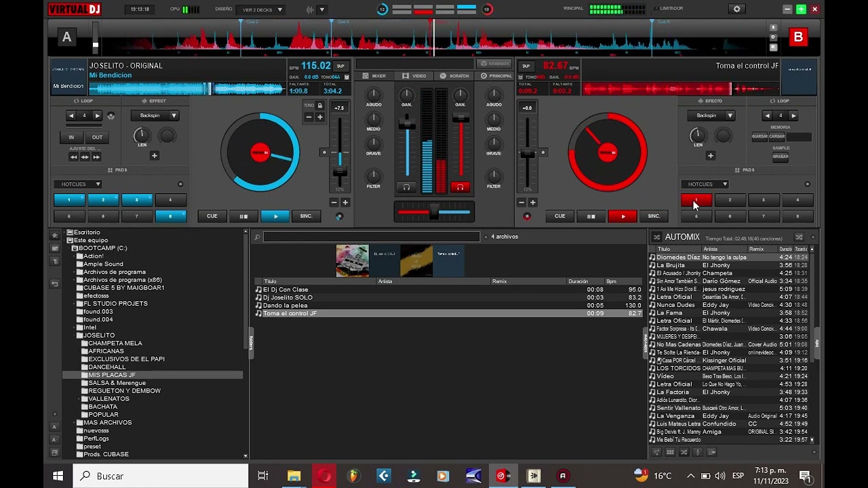Toggle deck A pads lock circle
The width and height of the screenshot is (868, 488).
(180, 184)
